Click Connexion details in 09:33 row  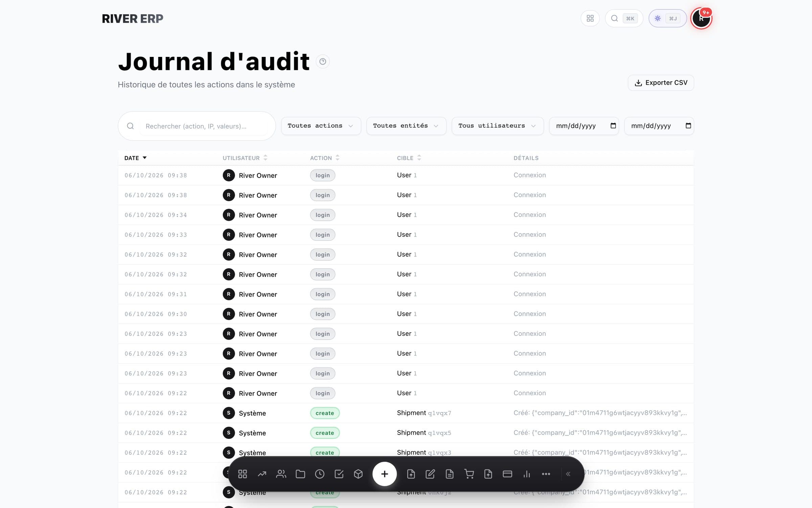point(529,234)
